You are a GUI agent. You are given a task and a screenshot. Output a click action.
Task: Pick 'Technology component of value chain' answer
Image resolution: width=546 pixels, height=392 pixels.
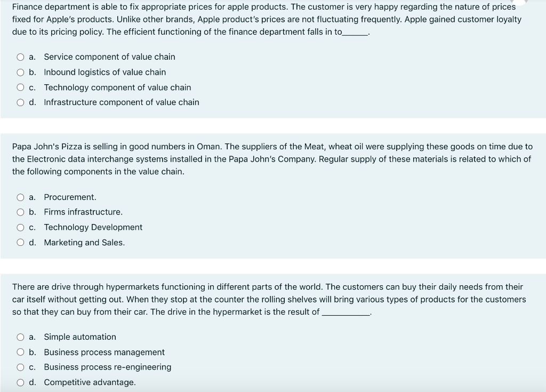(x=21, y=87)
